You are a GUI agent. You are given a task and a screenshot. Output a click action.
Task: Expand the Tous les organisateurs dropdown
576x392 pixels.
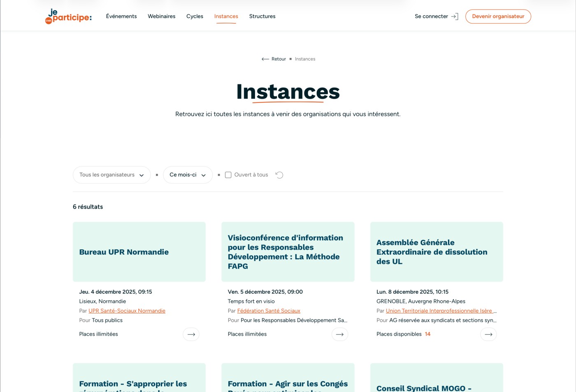coord(111,175)
